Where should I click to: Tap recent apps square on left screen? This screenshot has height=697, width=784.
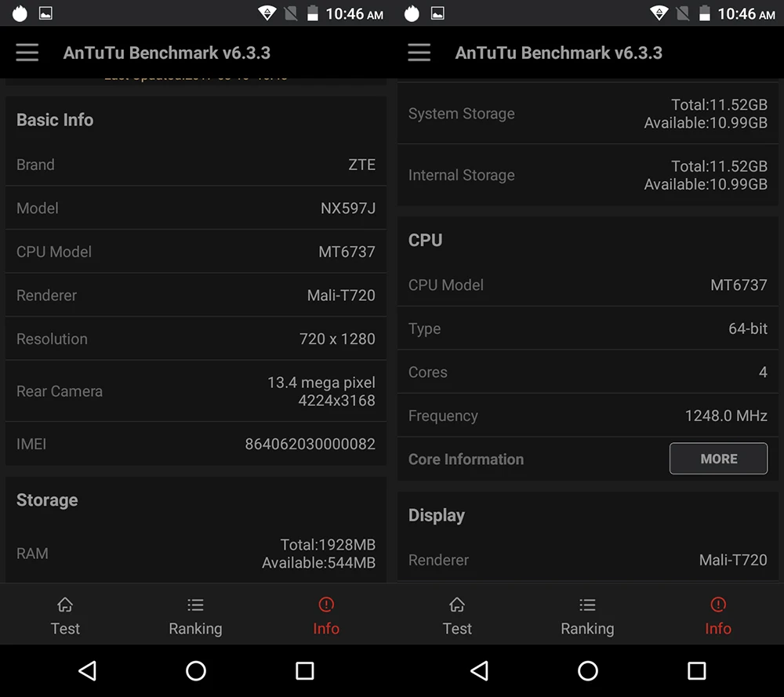click(x=304, y=670)
